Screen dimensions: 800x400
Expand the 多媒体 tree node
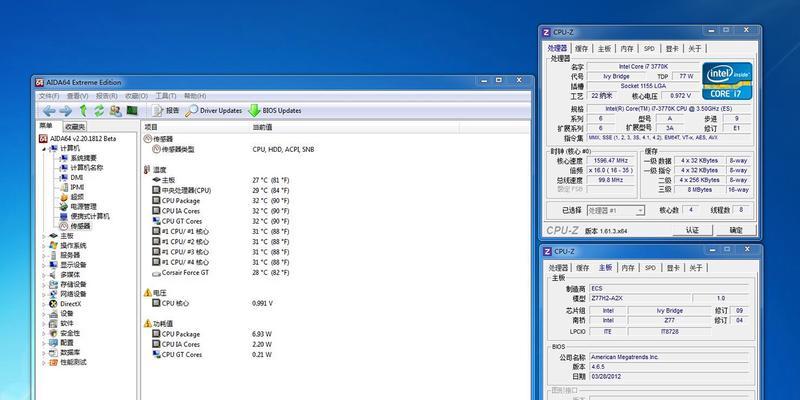point(44,274)
